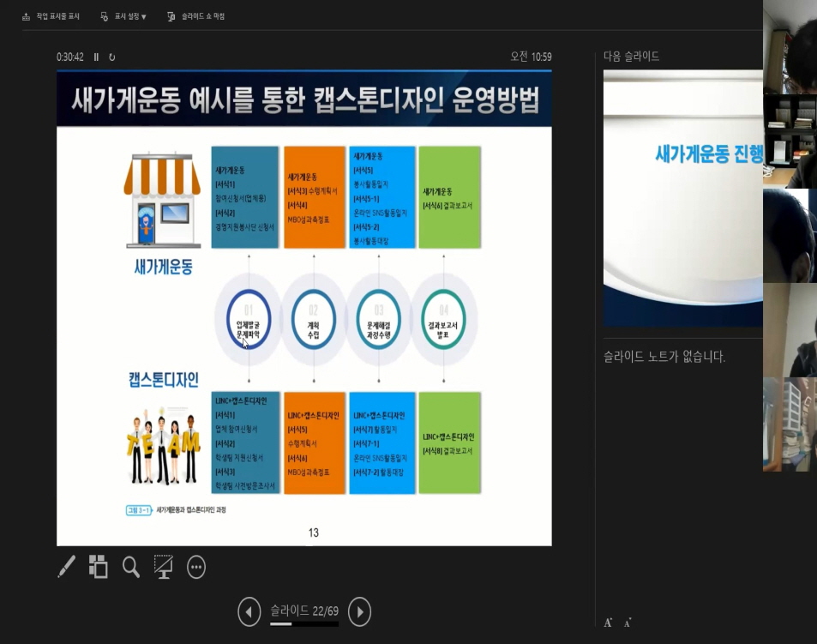This screenshot has height=644, width=817.
Task: Pause the presentation timer
Action: click(x=96, y=57)
